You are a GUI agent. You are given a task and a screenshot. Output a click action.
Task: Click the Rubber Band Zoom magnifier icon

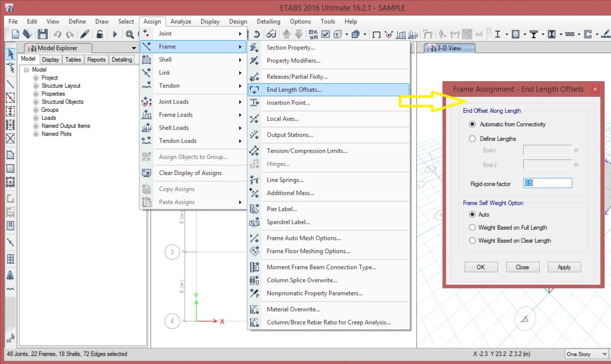pos(130,34)
